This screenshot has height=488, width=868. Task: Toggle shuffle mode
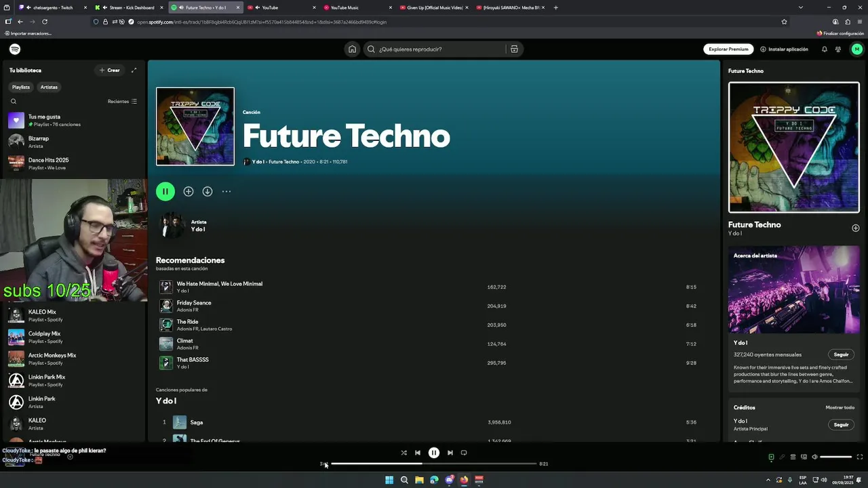[403, 453]
